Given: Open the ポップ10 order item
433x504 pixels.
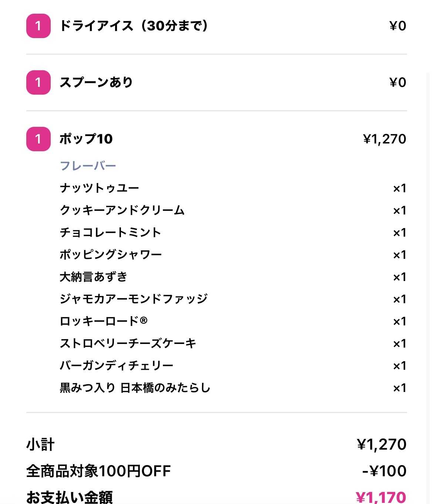Looking at the screenshot, I should click(86, 139).
